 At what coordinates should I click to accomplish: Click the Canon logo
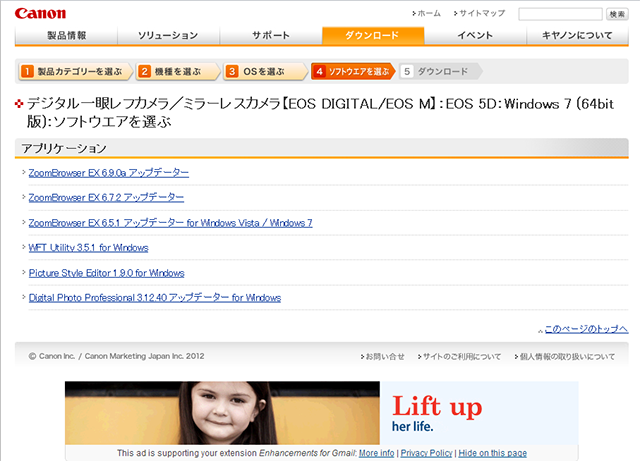40,13
